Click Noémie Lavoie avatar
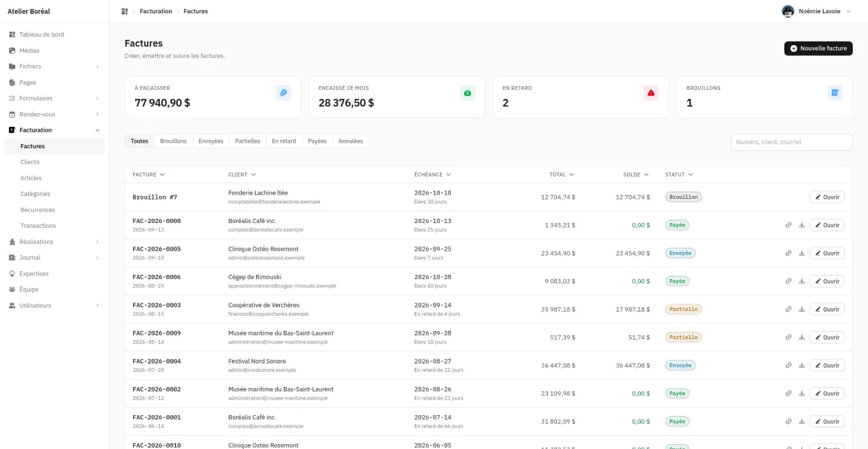Screen dimensions: 868x449 788,11
